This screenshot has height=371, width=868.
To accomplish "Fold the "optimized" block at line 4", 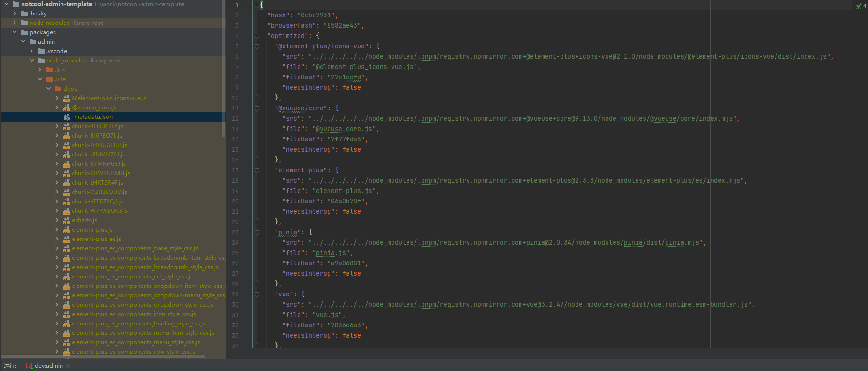I will 257,36.
